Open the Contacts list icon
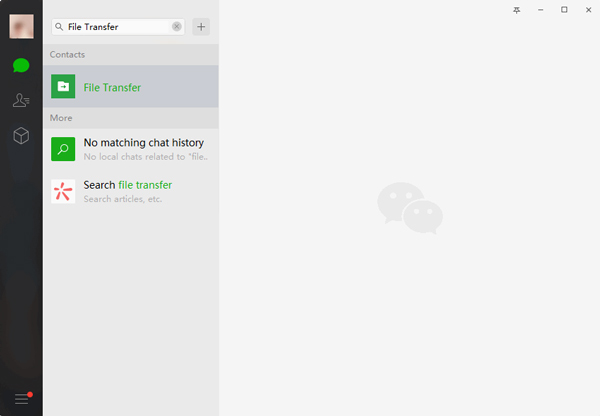 point(21,100)
